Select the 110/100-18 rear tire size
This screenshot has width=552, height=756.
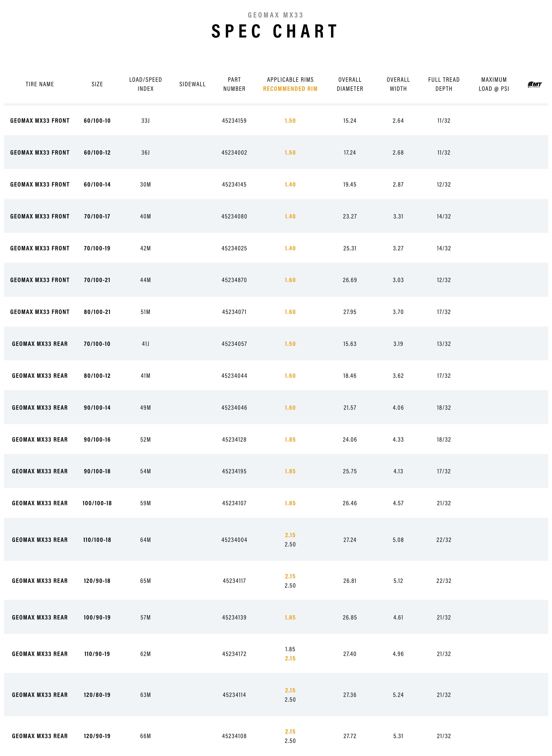point(97,540)
